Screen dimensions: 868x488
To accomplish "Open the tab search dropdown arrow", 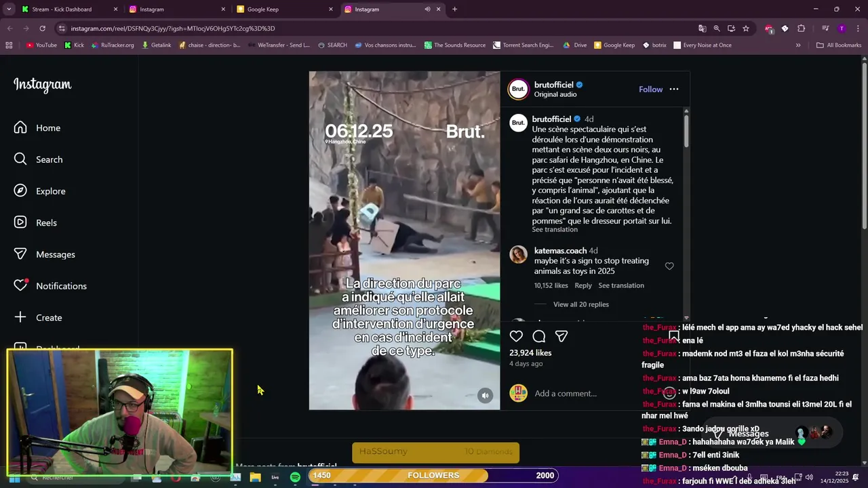I will point(9,9).
